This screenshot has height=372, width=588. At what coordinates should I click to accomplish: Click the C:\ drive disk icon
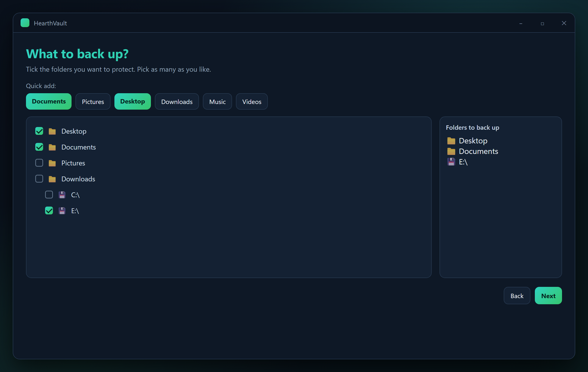[x=62, y=195]
